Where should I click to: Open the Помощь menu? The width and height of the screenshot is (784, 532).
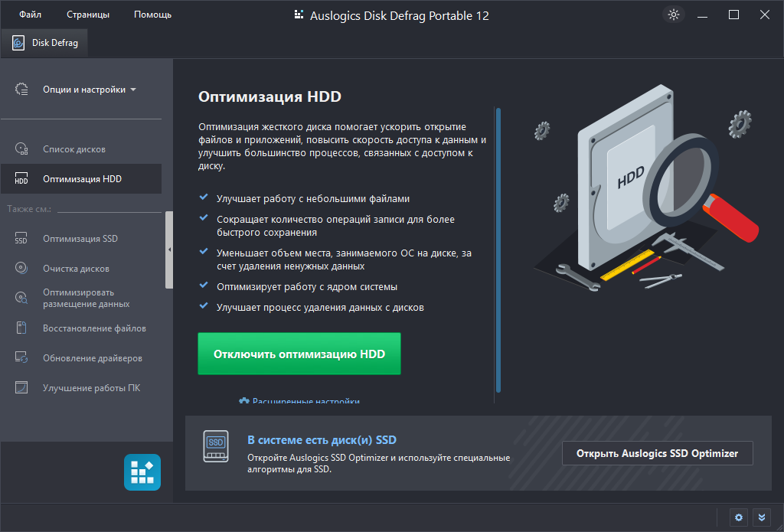coord(152,15)
